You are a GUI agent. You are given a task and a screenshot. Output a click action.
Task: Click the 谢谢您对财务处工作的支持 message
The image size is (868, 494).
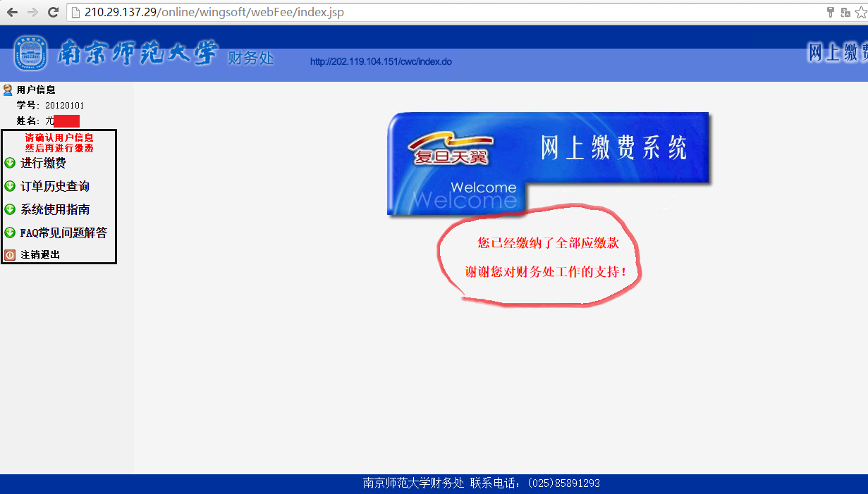click(x=546, y=271)
